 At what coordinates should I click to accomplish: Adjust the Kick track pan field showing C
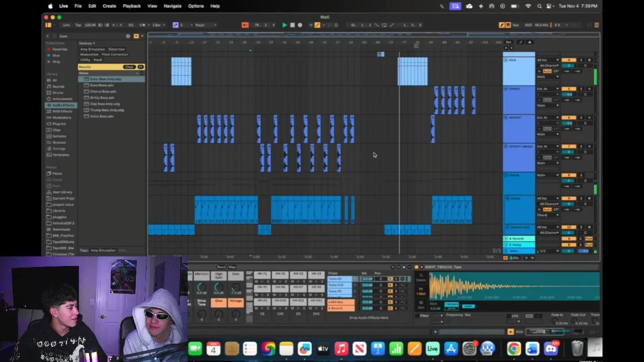click(x=585, y=66)
